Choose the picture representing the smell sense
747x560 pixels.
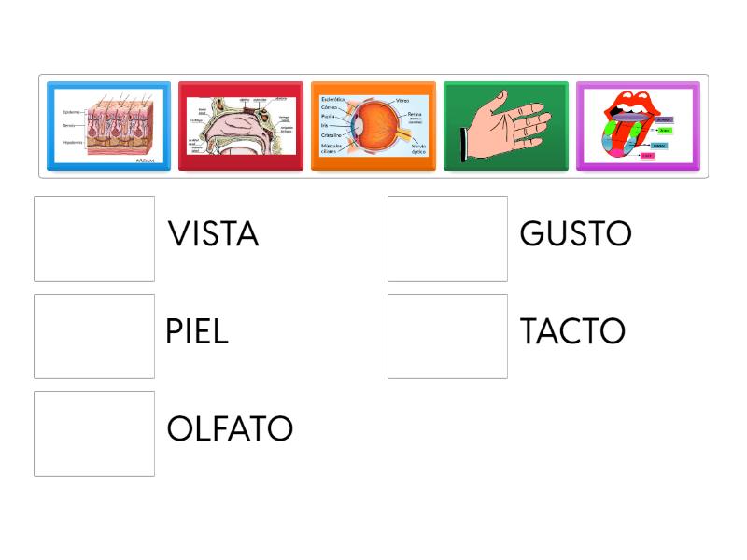[240, 126]
